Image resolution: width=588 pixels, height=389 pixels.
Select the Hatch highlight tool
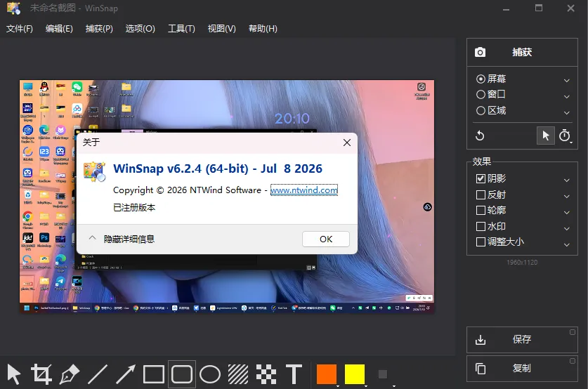pyautogui.click(x=238, y=374)
